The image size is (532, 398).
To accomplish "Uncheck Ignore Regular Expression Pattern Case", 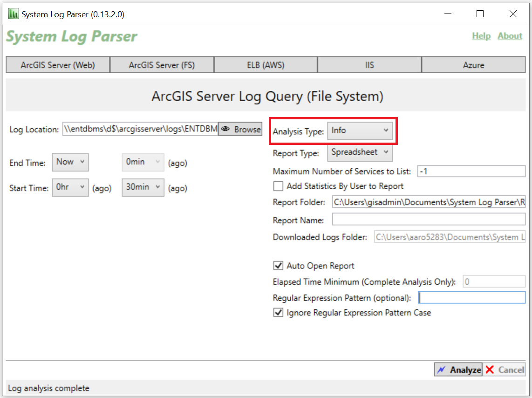I will (278, 312).
